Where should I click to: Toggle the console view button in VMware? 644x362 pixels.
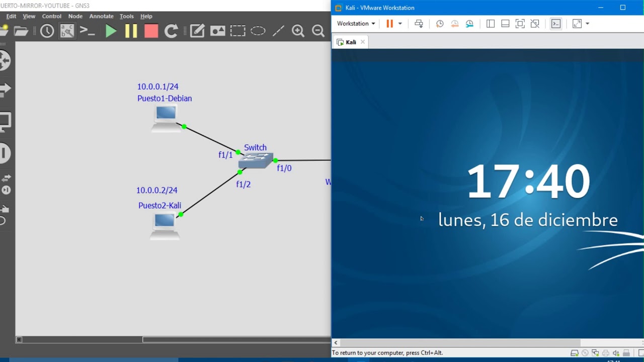tap(556, 24)
